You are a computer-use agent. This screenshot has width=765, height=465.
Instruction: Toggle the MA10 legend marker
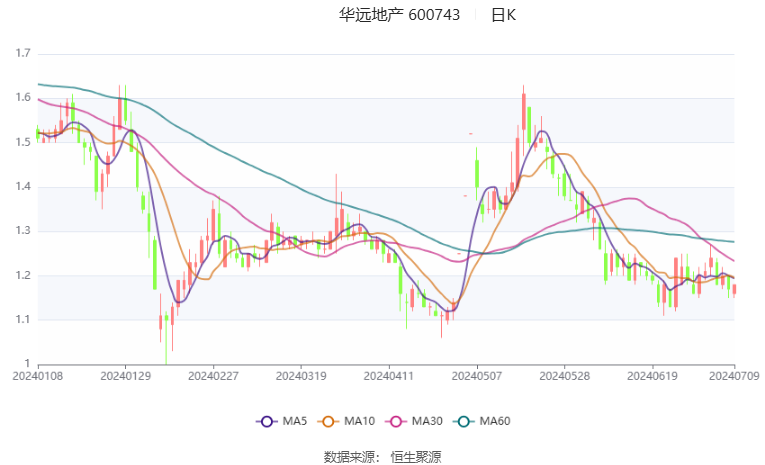click(328, 422)
